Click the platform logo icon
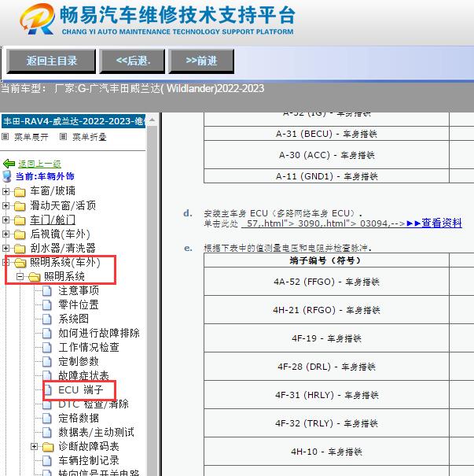Image resolution: width=474 pixels, height=476 pixels. (37, 19)
